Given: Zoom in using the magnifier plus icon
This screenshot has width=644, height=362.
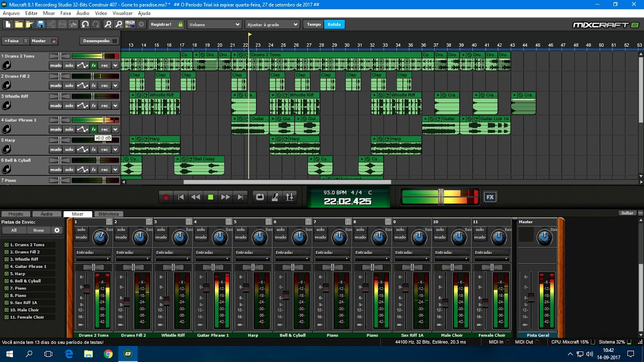Looking at the screenshot, I should tap(108, 24).
